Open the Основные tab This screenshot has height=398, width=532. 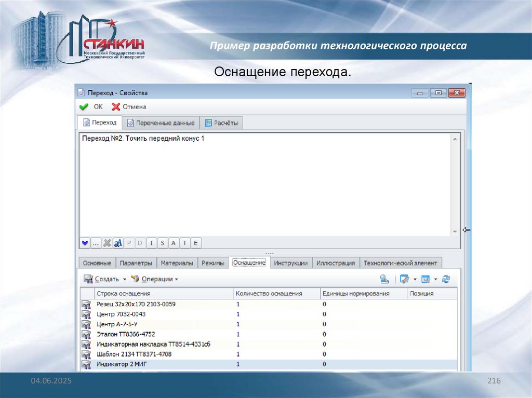click(97, 263)
